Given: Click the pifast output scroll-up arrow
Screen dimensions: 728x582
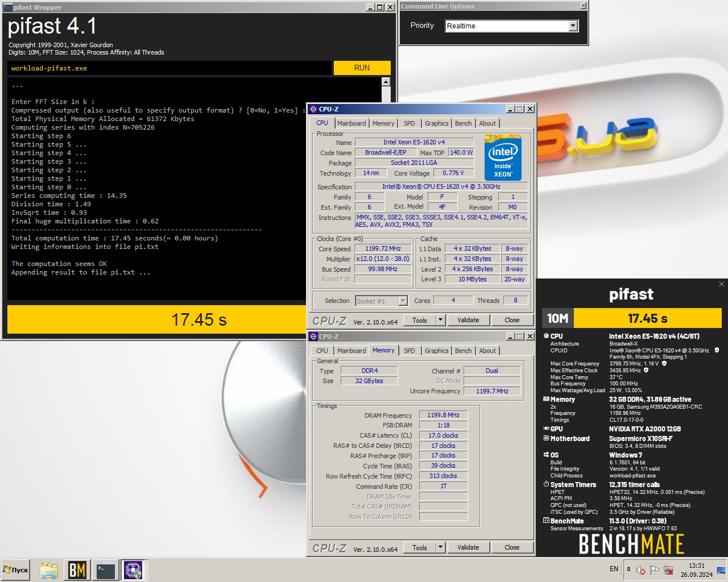Looking at the screenshot, I should 386,82.
